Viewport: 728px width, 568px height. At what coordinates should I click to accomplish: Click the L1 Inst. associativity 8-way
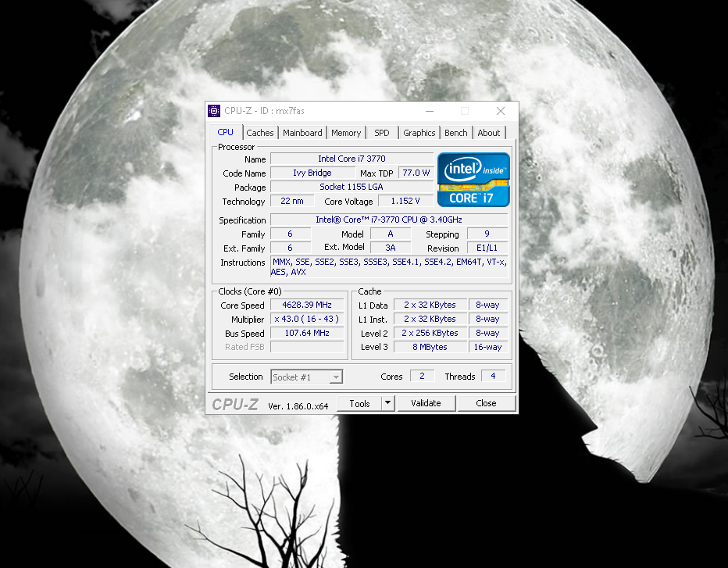488,319
